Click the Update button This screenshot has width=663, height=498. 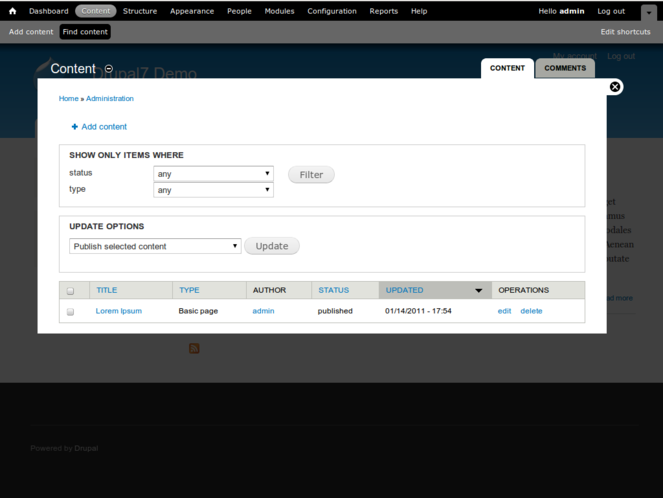pyautogui.click(x=271, y=246)
